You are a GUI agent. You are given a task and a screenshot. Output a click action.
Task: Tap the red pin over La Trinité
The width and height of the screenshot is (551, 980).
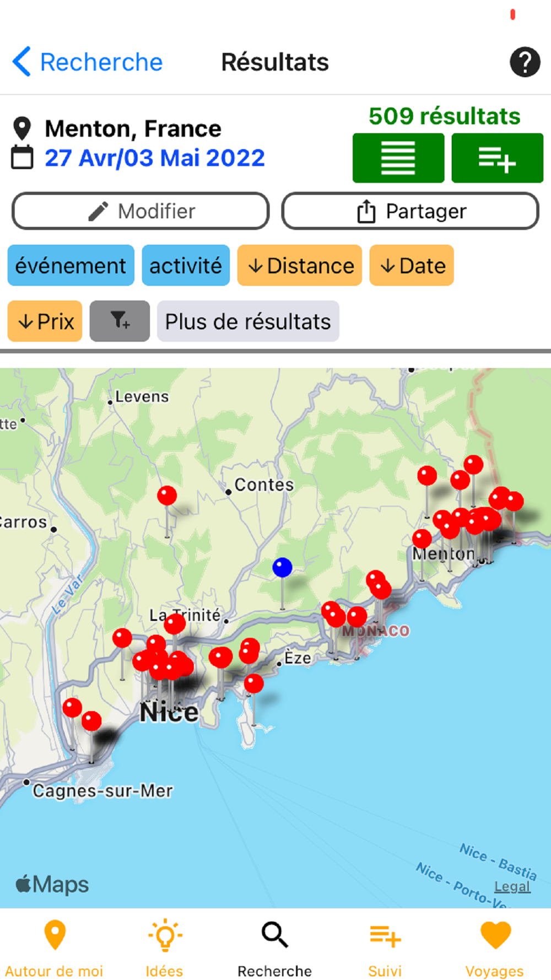click(175, 623)
